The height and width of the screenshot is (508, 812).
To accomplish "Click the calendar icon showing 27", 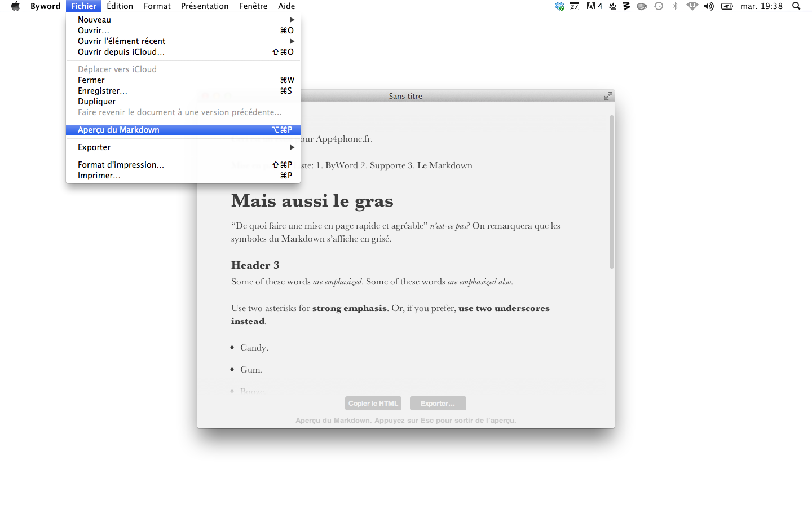I will 574,6.
